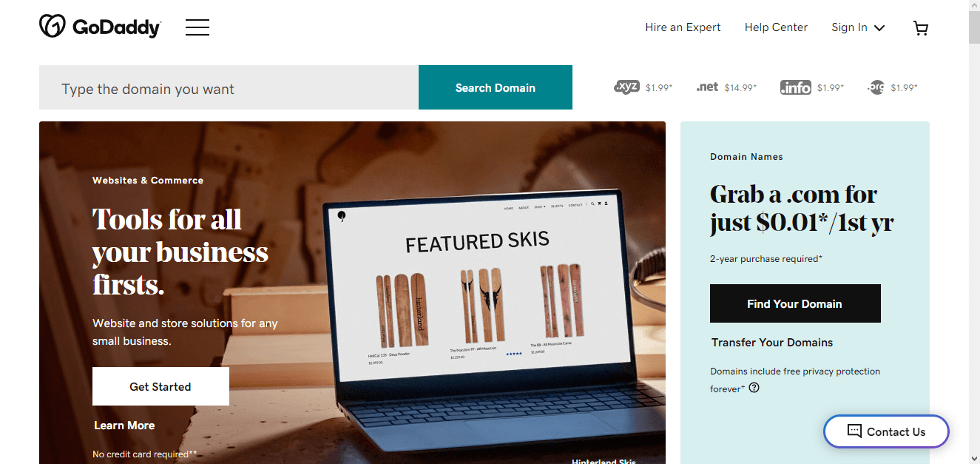Follow the Learn More link

124,426
